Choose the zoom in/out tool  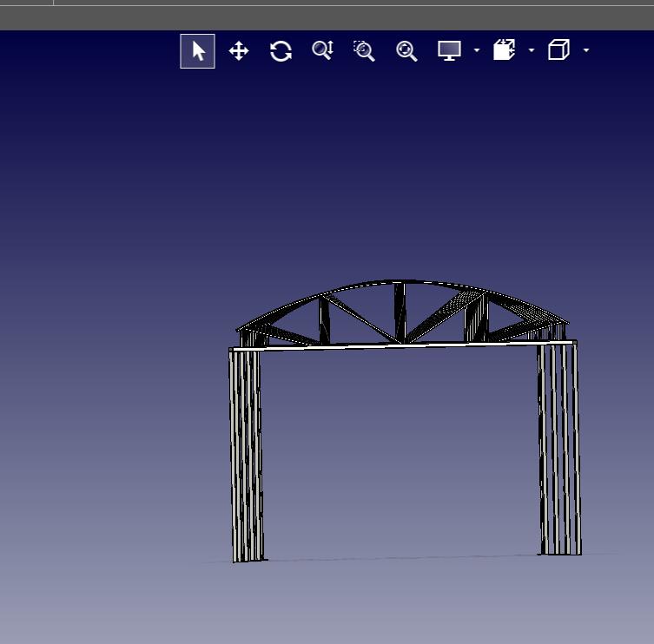(323, 50)
